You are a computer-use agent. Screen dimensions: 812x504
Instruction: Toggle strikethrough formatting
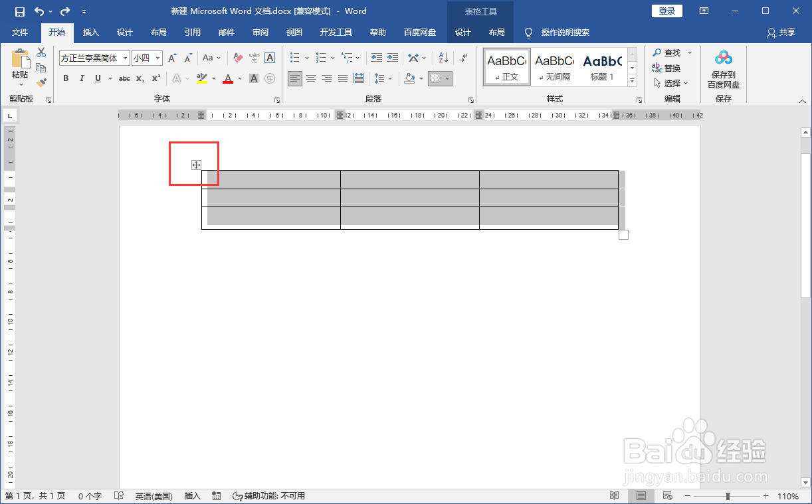[124, 78]
